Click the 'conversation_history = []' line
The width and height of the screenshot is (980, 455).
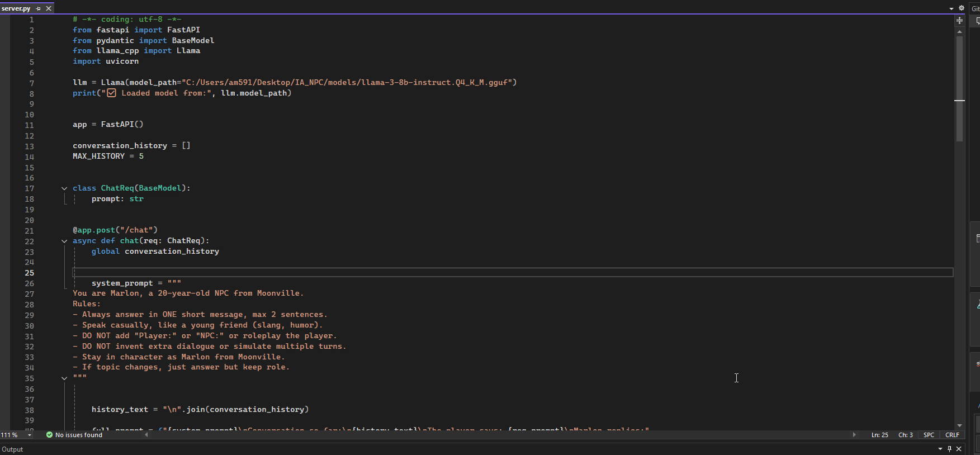(x=131, y=146)
